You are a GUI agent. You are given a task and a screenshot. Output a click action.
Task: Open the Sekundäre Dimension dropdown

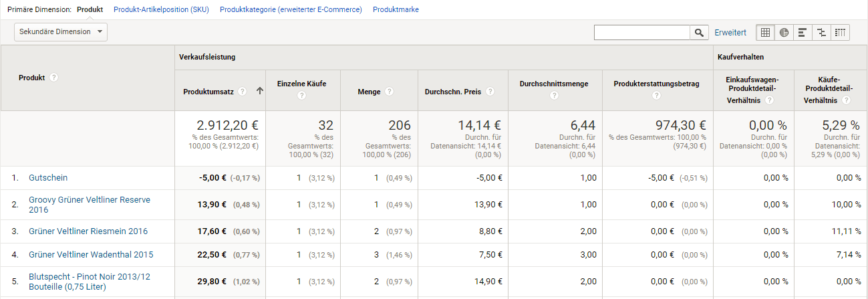[61, 31]
